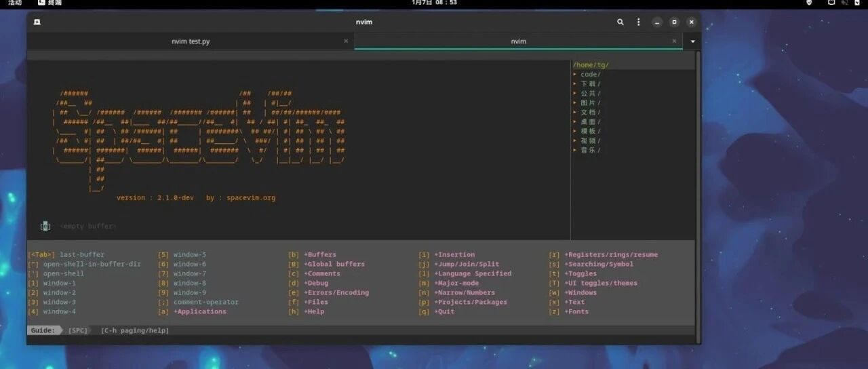Viewport: 868px width, 369px height.
Task: Click the 'spacevim.org' text under the logo
Action: coord(251,198)
